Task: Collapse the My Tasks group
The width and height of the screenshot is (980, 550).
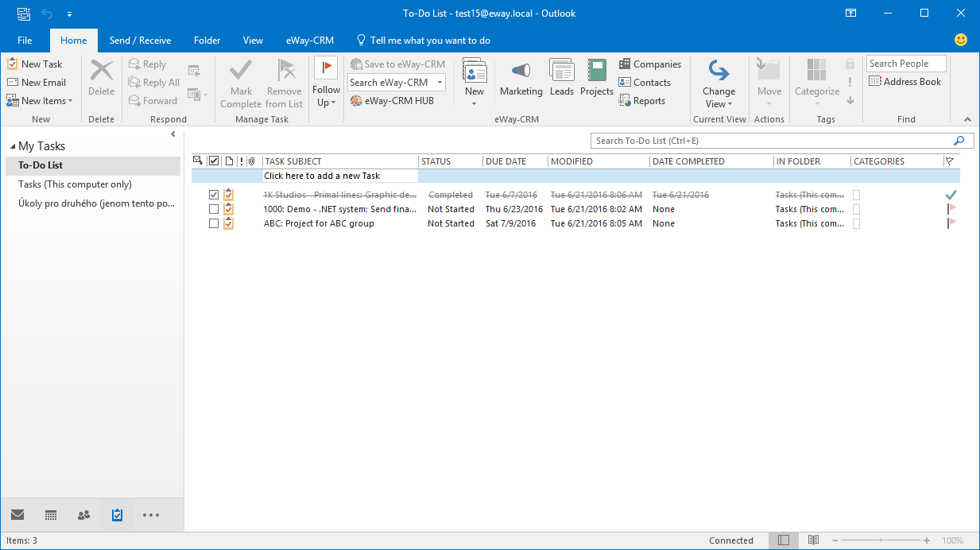Action: (12, 147)
